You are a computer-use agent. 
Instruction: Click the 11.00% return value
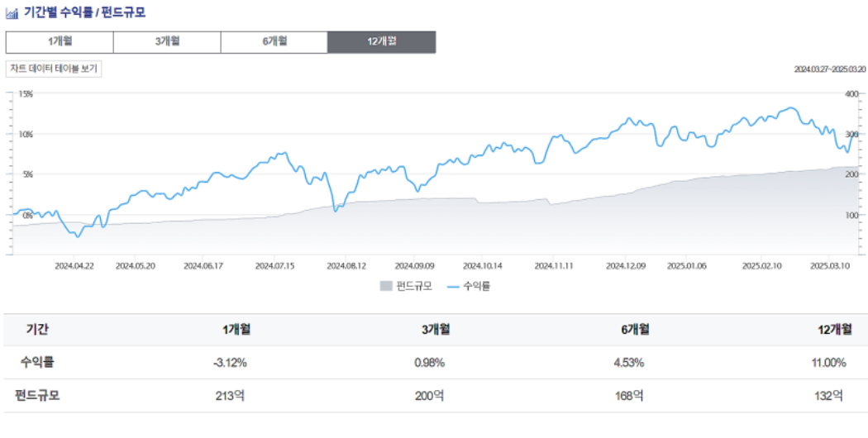tap(828, 364)
